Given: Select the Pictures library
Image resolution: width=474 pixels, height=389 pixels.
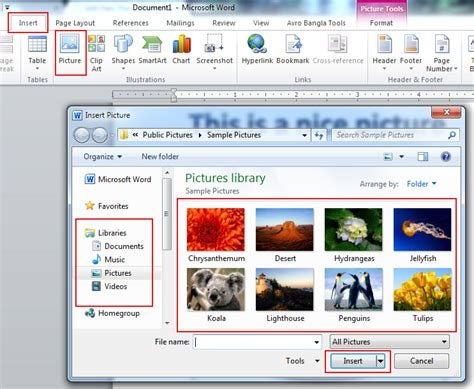Looking at the screenshot, I should [112, 273].
